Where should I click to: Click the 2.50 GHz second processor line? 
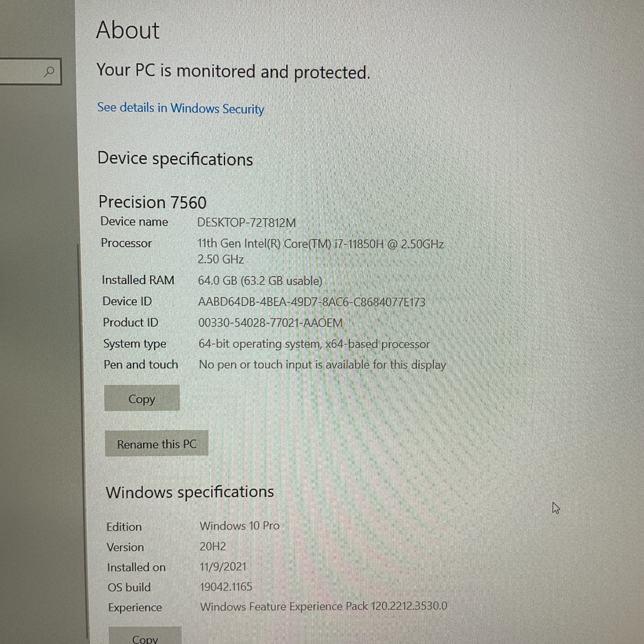click(221, 259)
